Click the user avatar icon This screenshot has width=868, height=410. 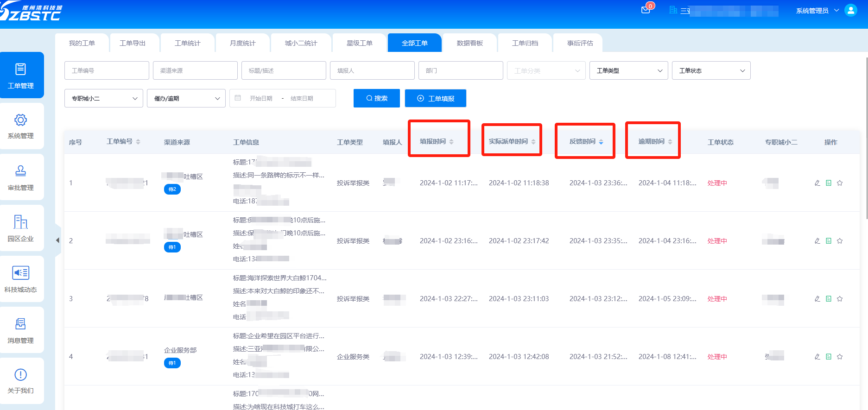pos(851,10)
